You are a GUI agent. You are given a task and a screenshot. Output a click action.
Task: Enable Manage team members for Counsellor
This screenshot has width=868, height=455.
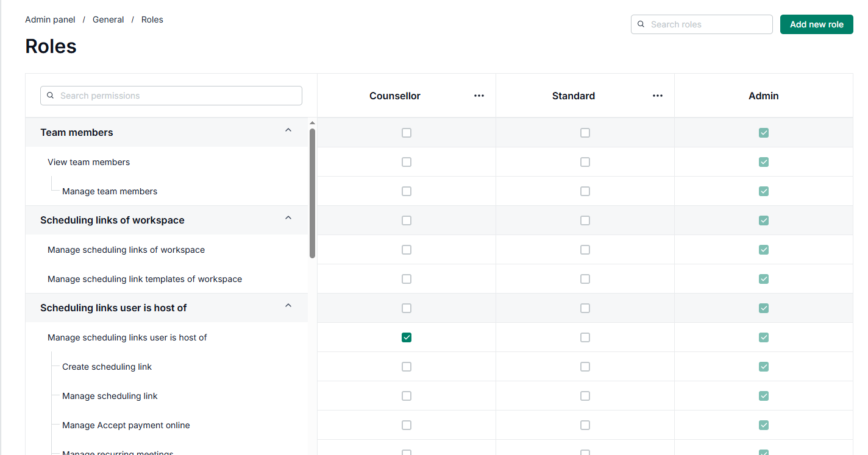407,191
